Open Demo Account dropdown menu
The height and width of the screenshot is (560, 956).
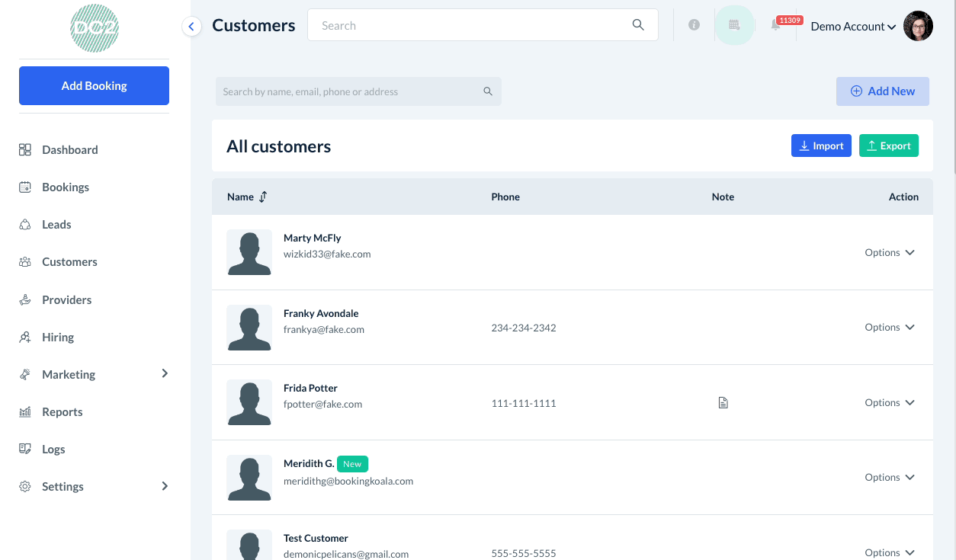852,26
